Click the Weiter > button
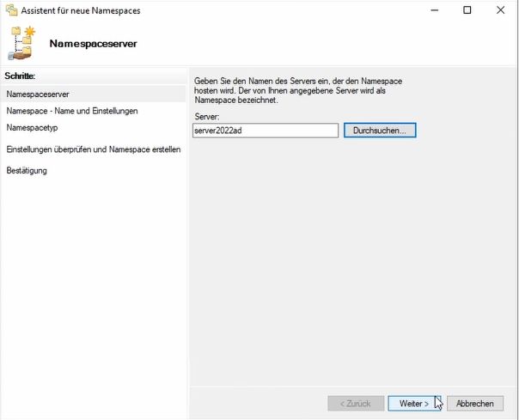 [414, 404]
